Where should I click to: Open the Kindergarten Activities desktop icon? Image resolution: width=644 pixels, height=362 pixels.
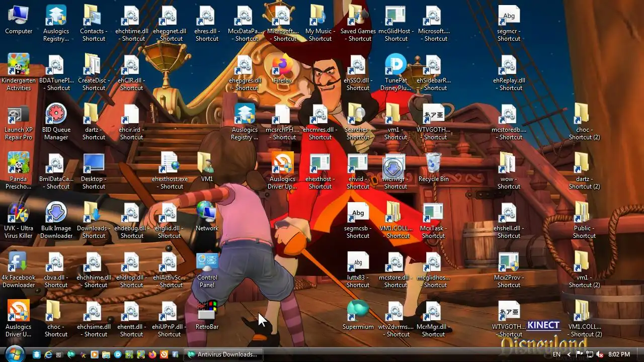click(x=19, y=73)
